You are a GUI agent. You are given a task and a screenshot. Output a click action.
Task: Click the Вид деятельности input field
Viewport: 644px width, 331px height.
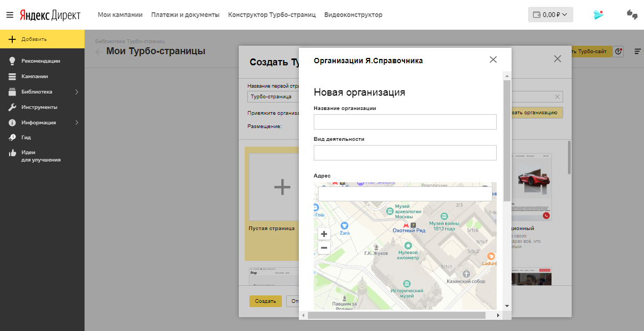coord(405,152)
